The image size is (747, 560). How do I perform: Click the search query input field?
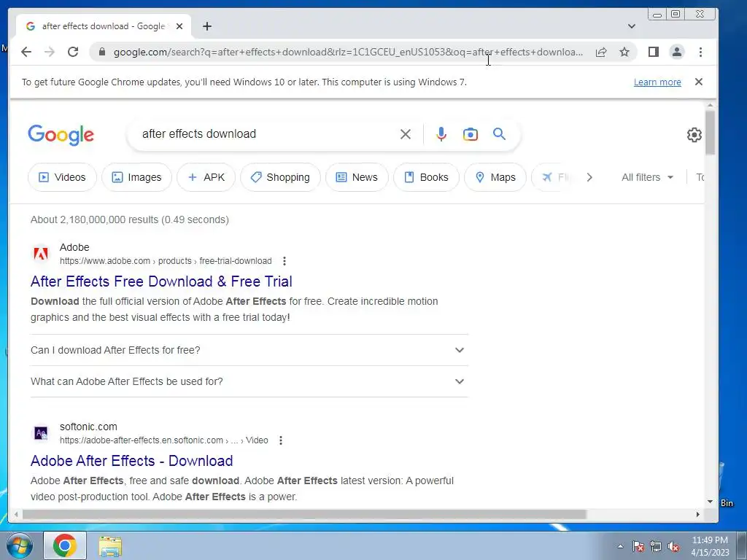click(x=267, y=134)
